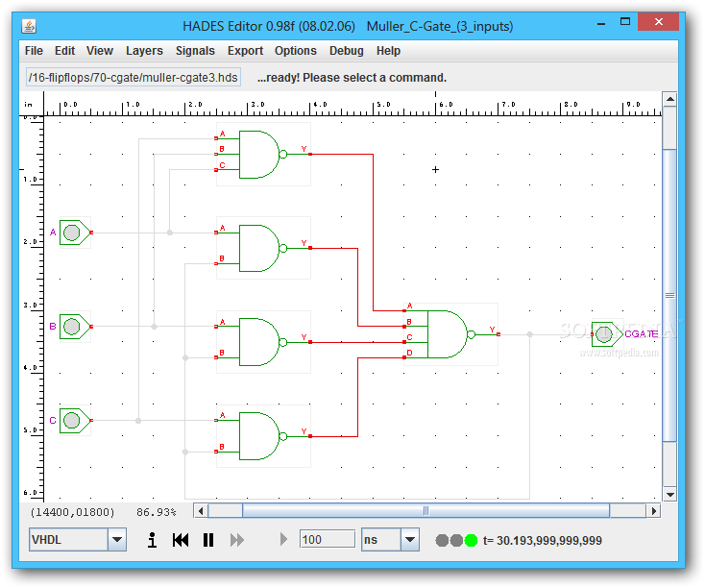Rewind the simulation to start
Screen dimensions: 705x588
[x=181, y=540]
